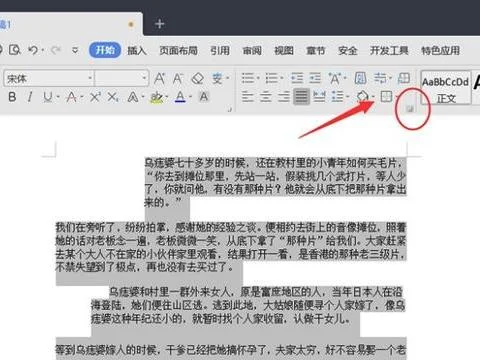Increase font size with A+ icon
This screenshot has width=480, height=360.
pos(160,79)
